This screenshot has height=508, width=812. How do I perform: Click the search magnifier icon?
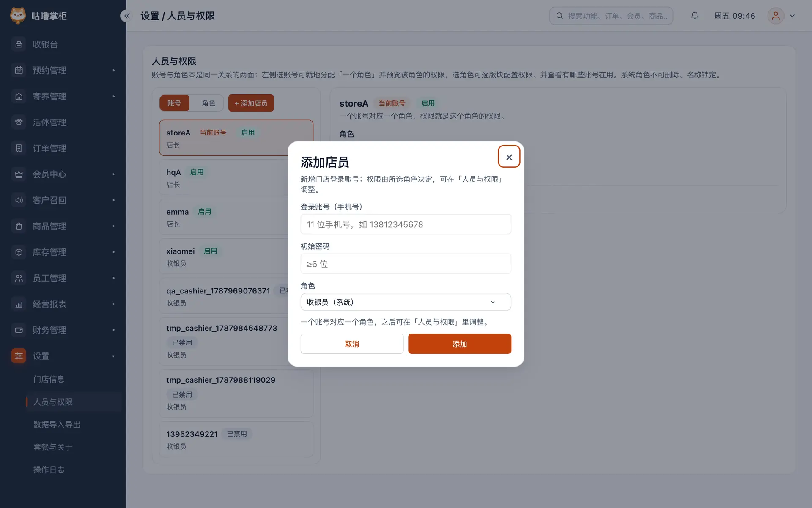coord(560,16)
